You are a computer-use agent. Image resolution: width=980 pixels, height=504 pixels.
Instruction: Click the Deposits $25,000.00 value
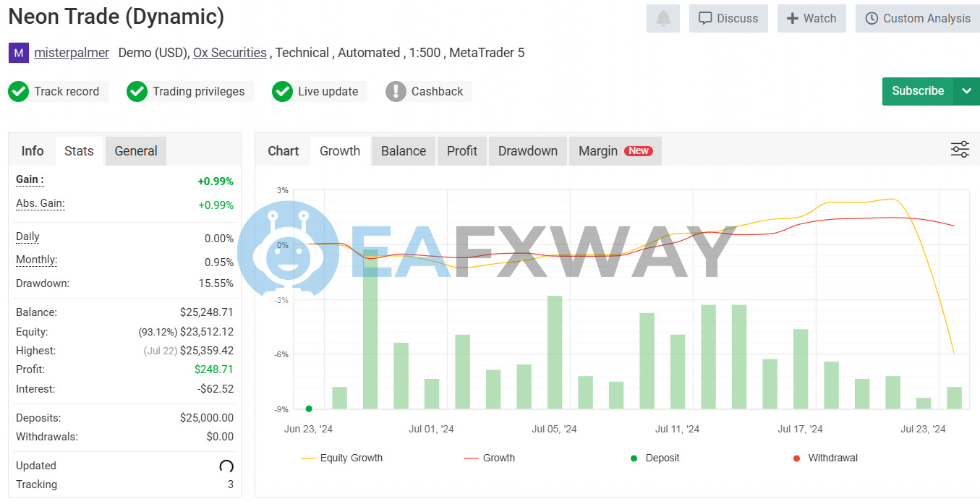[207, 418]
